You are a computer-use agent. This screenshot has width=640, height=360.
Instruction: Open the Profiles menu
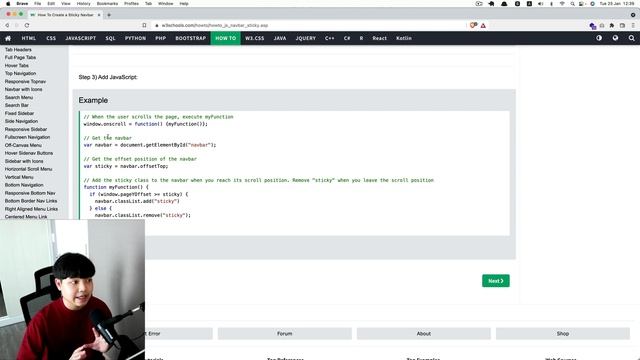[x=131, y=4]
